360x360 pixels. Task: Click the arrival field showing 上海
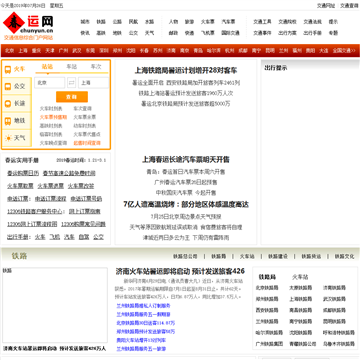point(93,83)
